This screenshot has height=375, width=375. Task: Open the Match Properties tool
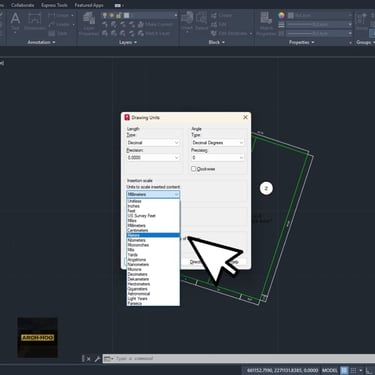(x=266, y=23)
